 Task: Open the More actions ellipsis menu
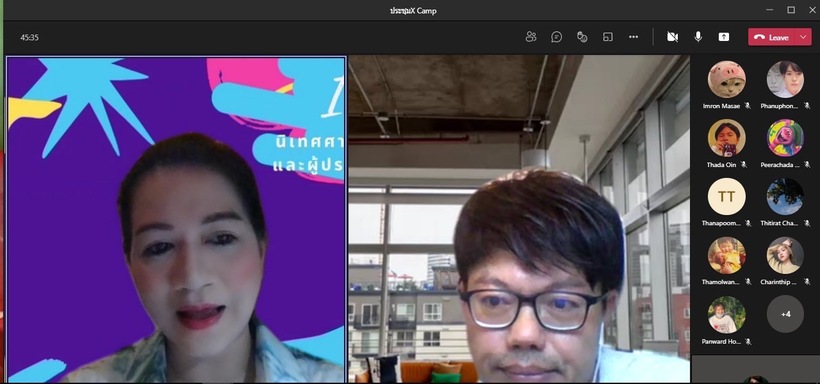[633, 37]
